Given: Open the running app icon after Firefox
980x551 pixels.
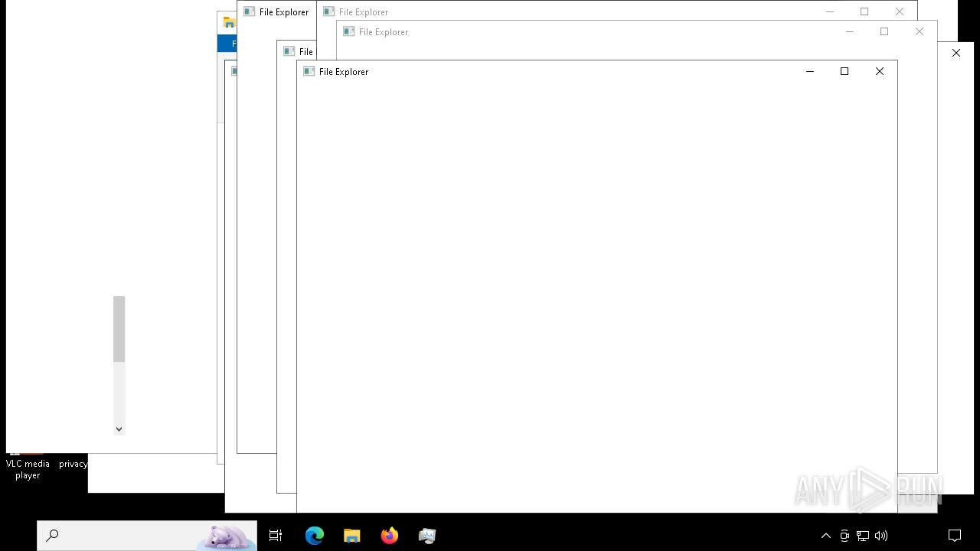Looking at the screenshot, I should (x=427, y=536).
